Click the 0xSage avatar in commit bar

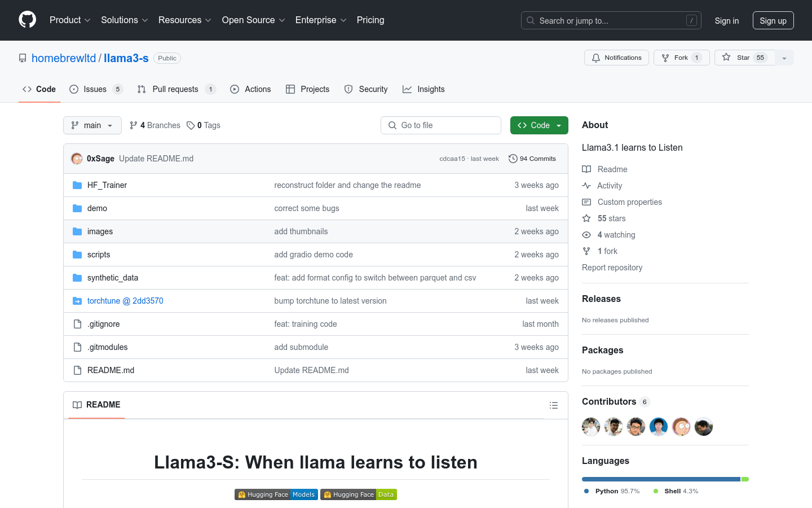tap(77, 159)
